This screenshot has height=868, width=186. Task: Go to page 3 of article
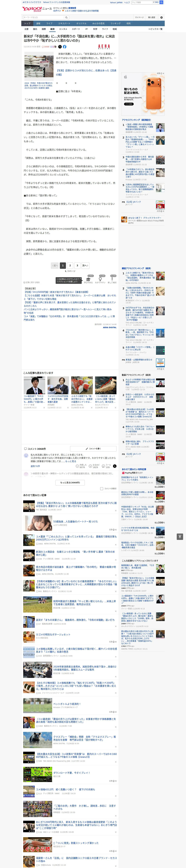[x=77, y=265]
